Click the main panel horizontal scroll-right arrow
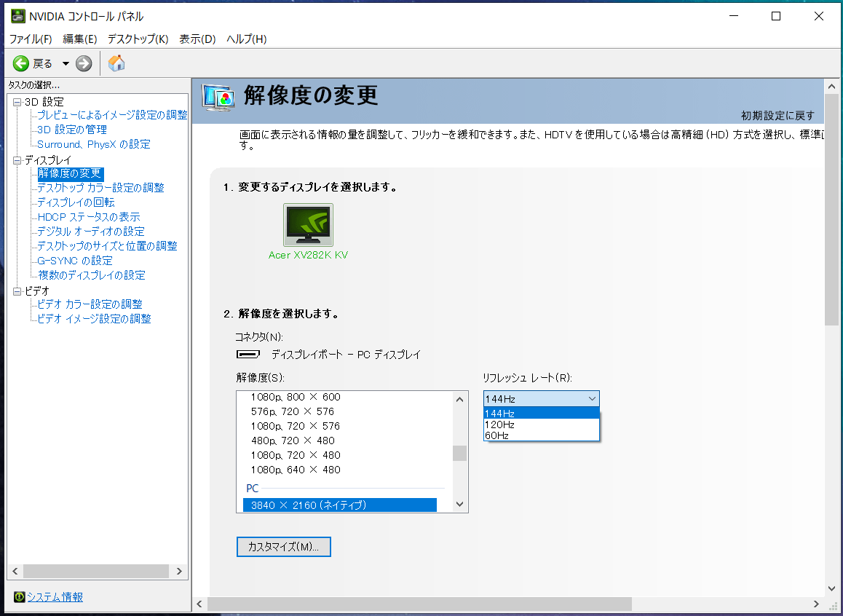843x616 pixels. click(816, 604)
